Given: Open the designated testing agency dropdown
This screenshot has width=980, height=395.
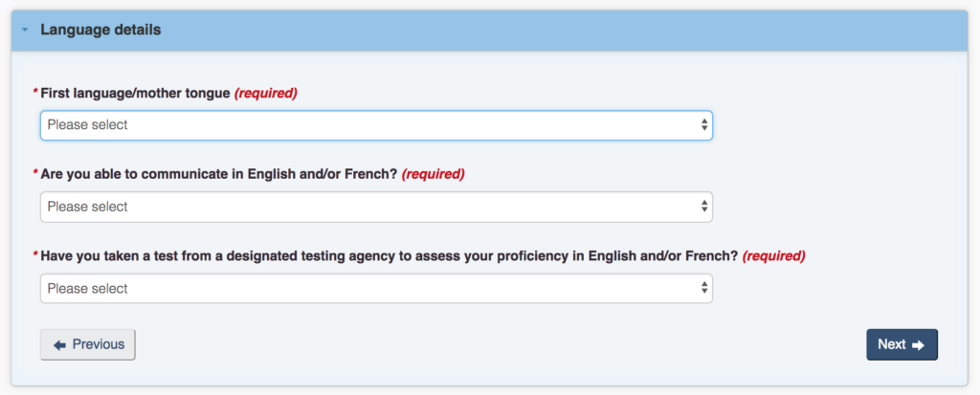Looking at the screenshot, I should [x=375, y=288].
